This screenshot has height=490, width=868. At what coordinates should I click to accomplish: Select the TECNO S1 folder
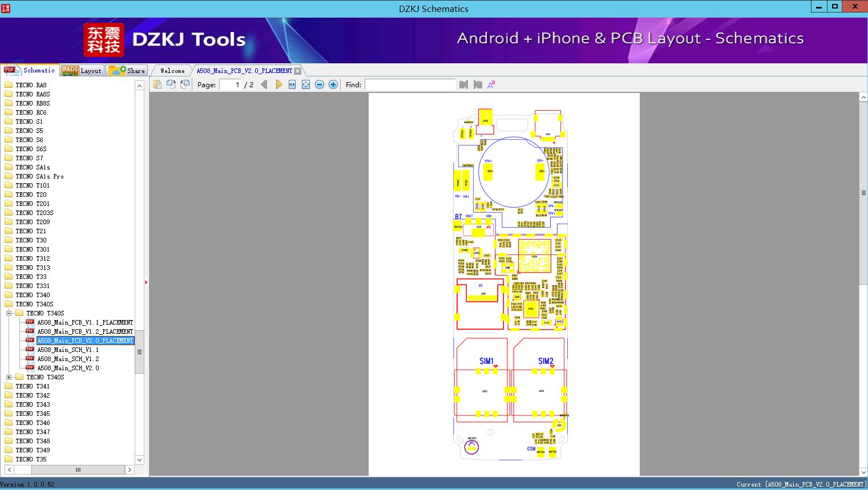click(x=29, y=122)
